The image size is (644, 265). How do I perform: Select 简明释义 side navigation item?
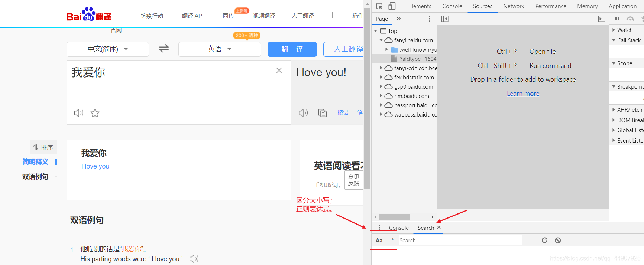[35, 162]
